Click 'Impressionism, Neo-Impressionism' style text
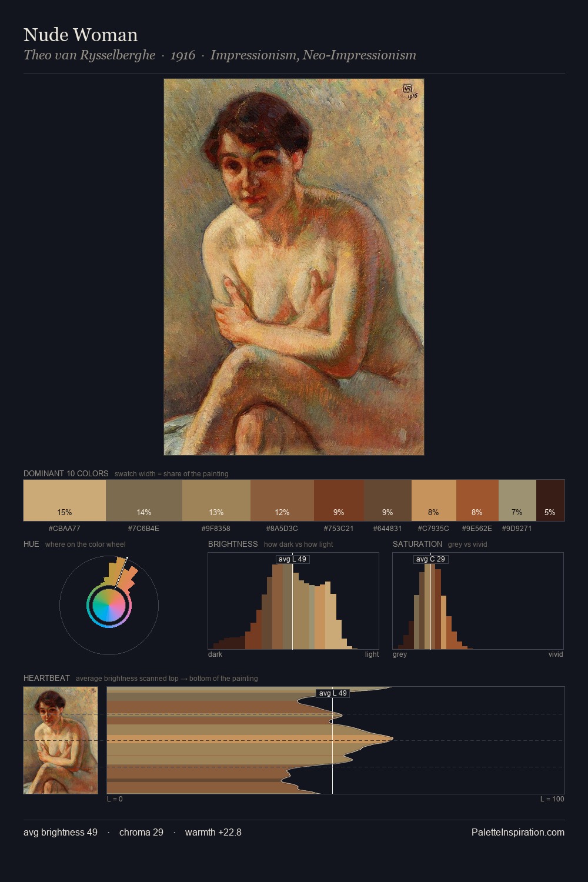588x882 pixels. point(313,55)
